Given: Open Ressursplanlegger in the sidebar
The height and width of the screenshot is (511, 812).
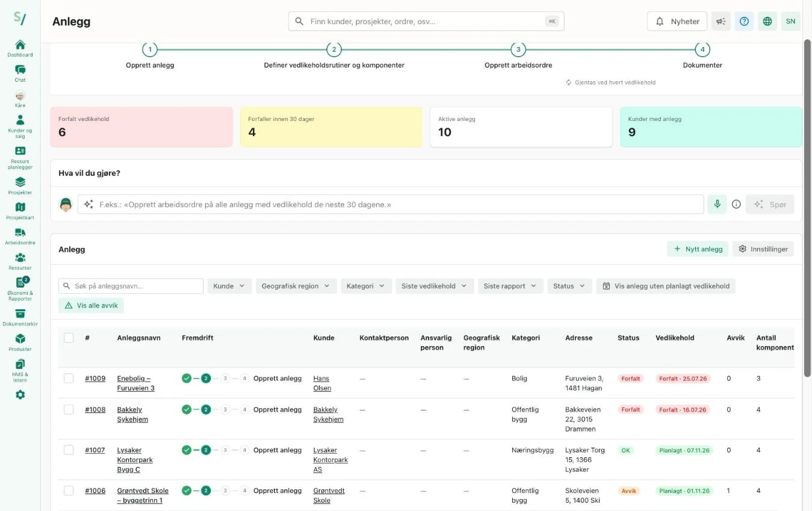Looking at the screenshot, I should [x=20, y=158].
